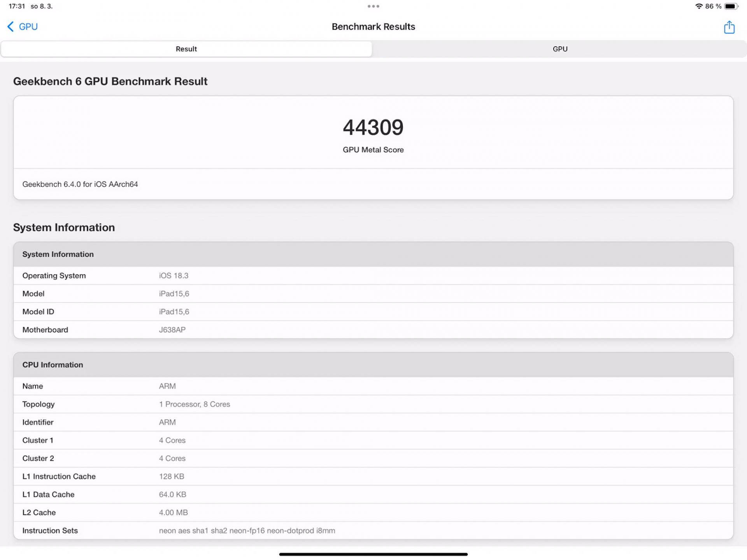Tap the date so 8. 3. in status bar
Viewport: 747px width, 560px height.
click(42, 6)
